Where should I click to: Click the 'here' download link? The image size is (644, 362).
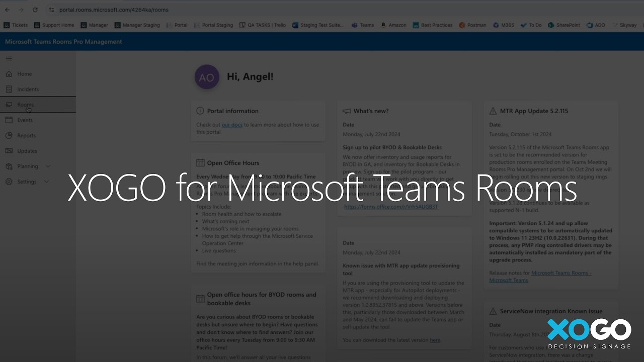point(435,340)
